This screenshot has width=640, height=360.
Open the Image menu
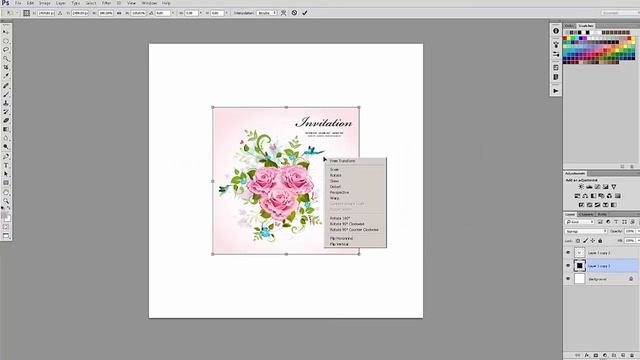click(x=44, y=3)
